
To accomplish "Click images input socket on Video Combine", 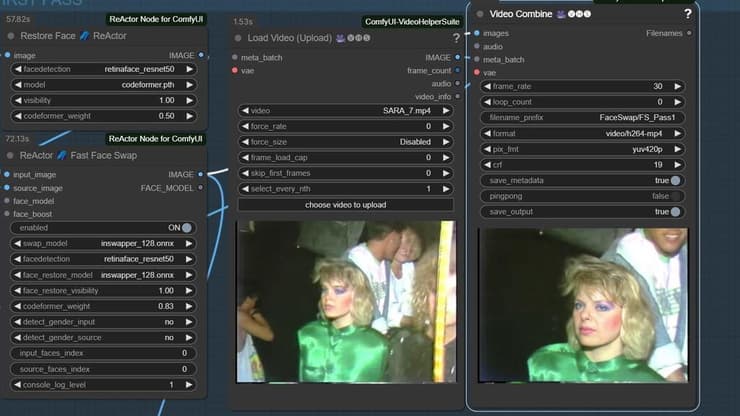I will click(477, 33).
